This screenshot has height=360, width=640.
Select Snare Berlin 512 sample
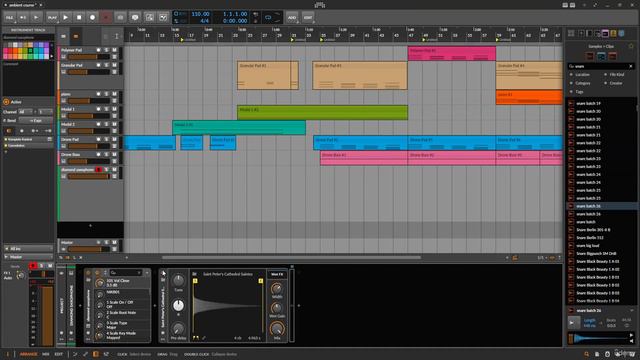[601, 238]
